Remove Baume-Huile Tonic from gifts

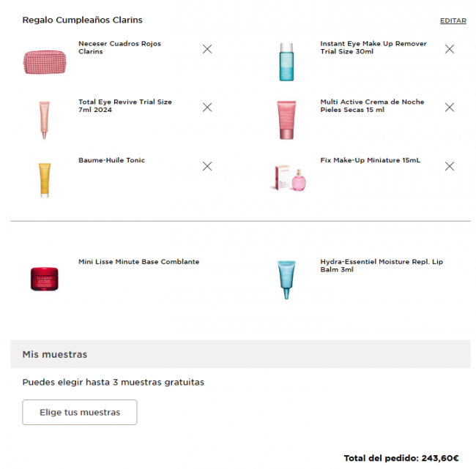pyautogui.click(x=207, y=166)
